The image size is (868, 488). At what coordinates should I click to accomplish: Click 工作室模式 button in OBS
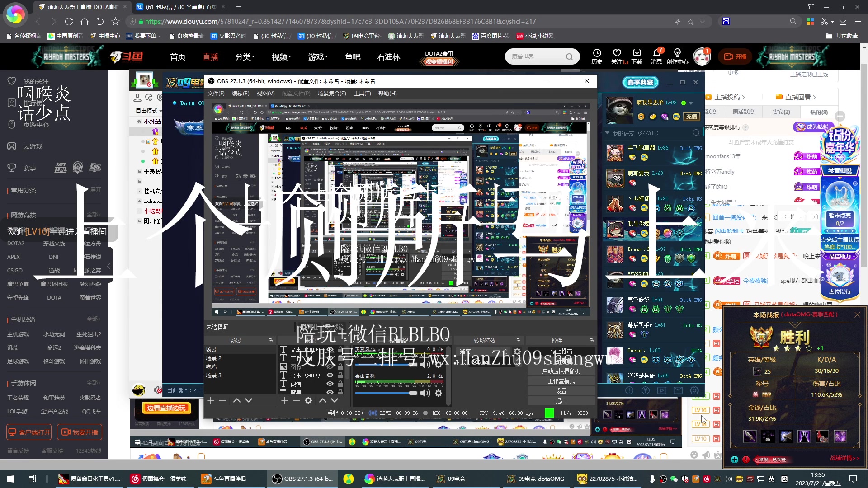point(561,381)
